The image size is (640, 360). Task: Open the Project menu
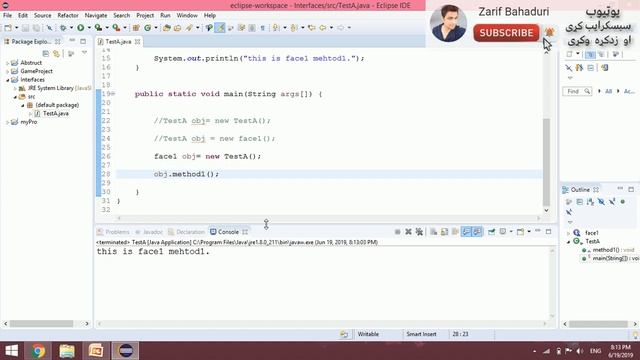[145, 16]
